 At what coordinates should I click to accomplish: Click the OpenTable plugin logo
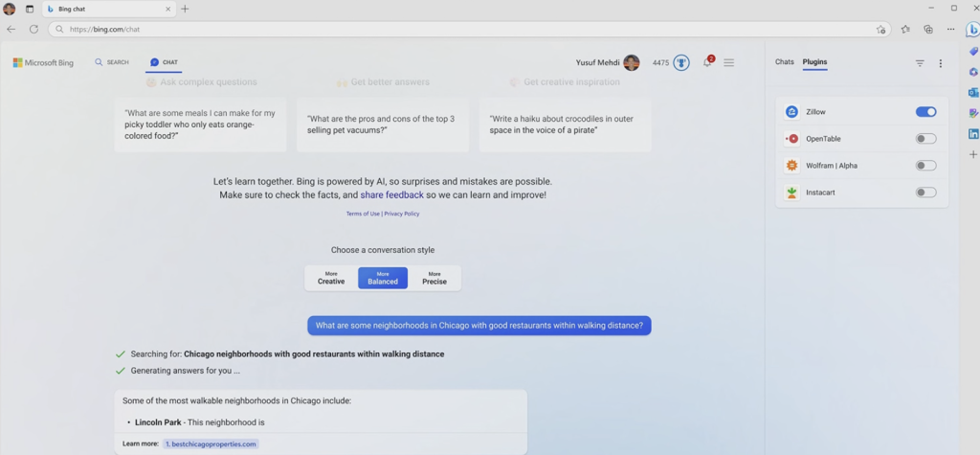click(791, 139)
